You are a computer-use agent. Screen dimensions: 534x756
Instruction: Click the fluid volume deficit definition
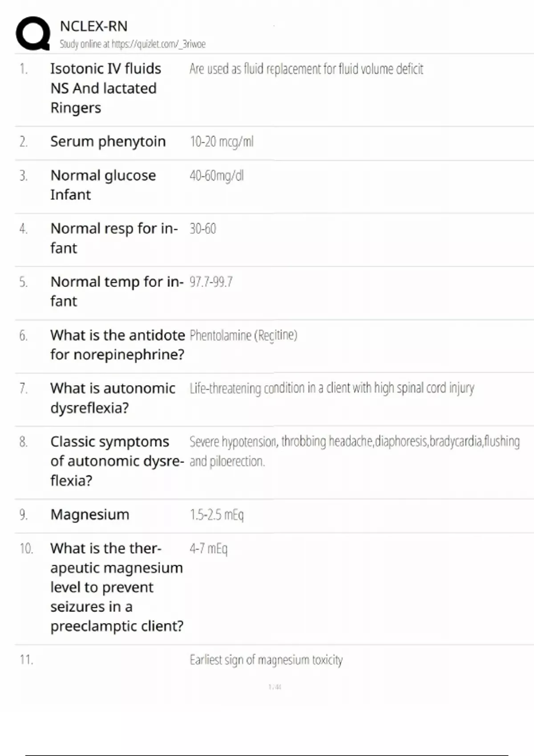(x=306, y=69)
